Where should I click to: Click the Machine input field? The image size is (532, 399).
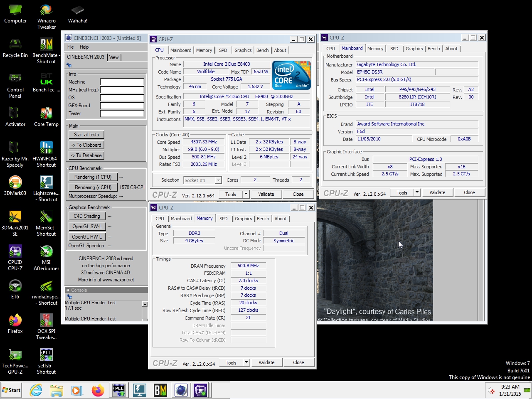[x=122, y=82]
